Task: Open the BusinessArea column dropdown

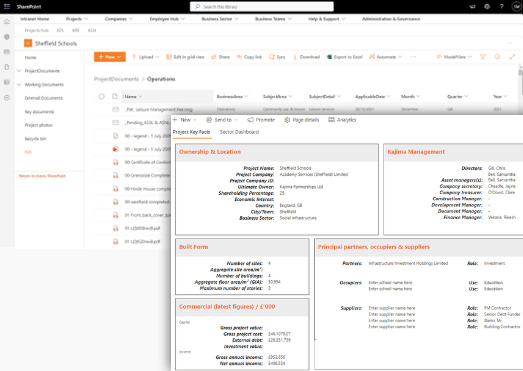Action: 232,96
